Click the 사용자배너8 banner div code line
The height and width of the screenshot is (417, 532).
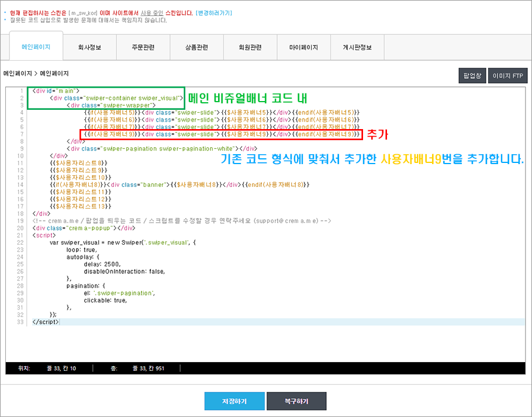pyautogui.click(x=180, y=185)
